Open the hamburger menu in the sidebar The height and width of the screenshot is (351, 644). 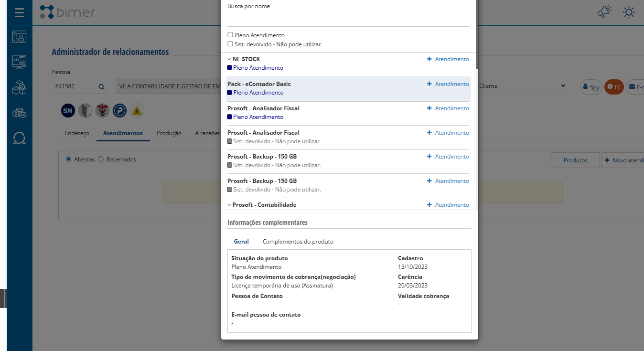pos(19,12)
